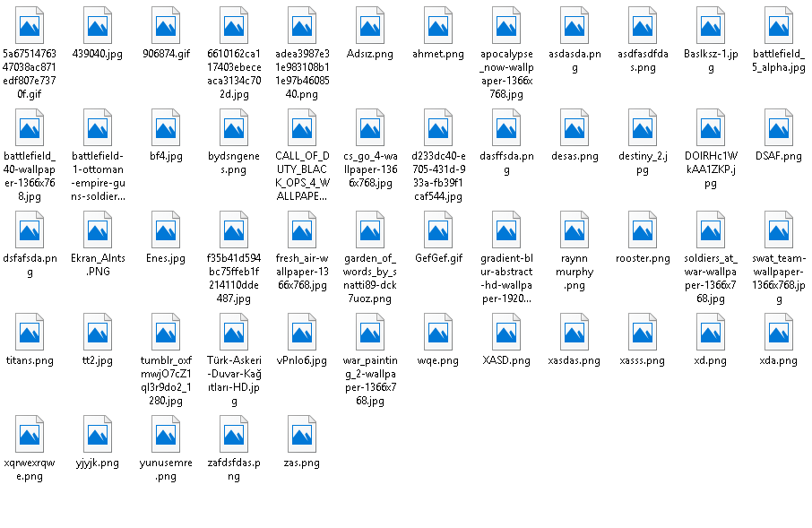
Task: Click file name starting 6610162ca1
Action: coord(234,74)
